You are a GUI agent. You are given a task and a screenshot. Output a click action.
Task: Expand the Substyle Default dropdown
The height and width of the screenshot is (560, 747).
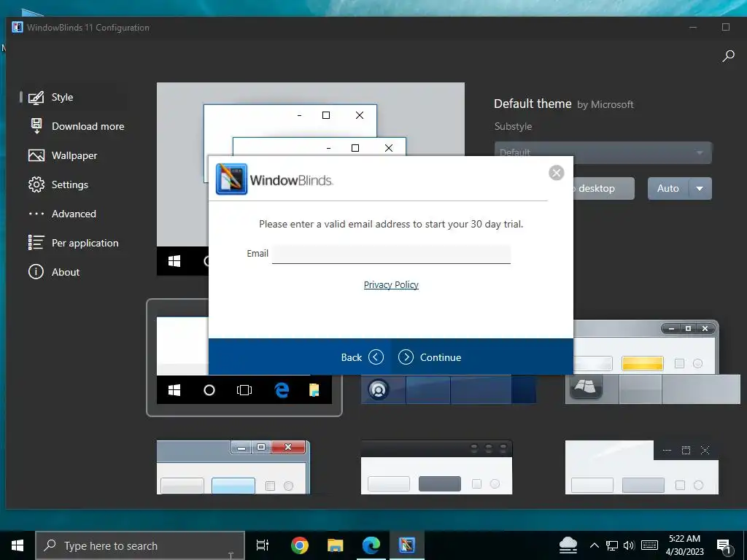tap(603, 152)
